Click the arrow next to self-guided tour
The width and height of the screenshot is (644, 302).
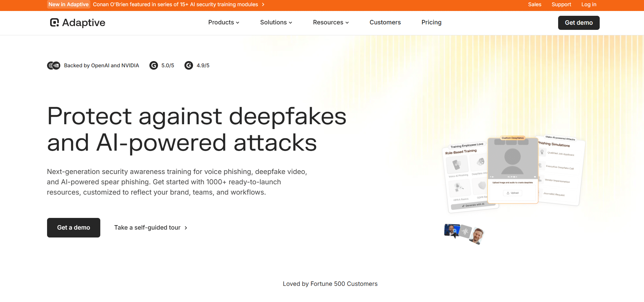[186, 228]
